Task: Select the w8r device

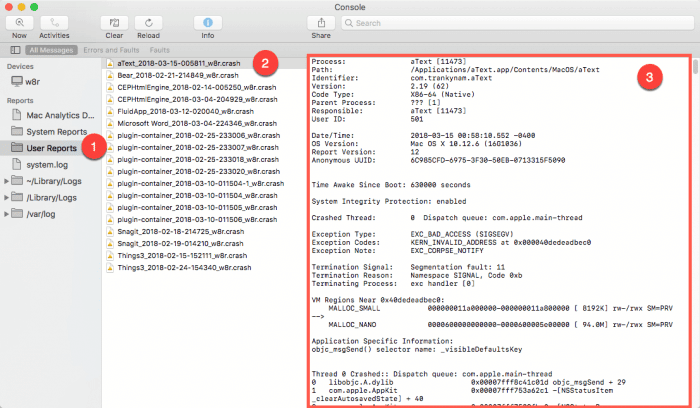Action: [32, 82]
